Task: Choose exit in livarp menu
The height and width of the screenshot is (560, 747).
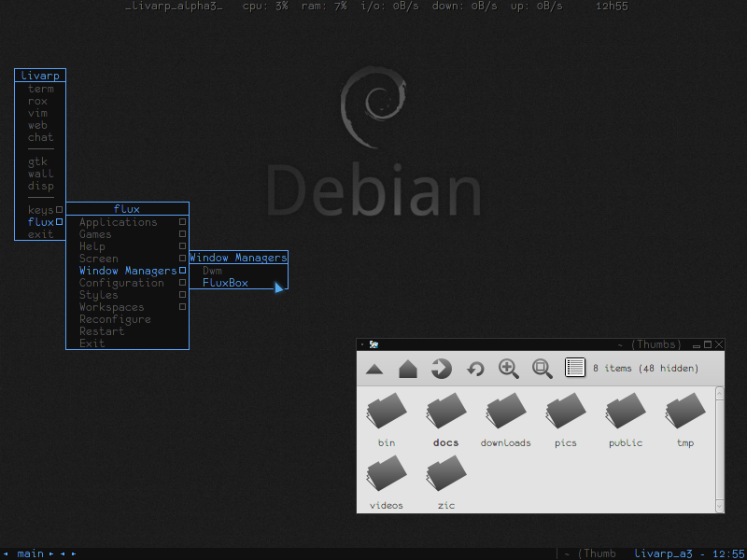Action: tap(40, 234)
